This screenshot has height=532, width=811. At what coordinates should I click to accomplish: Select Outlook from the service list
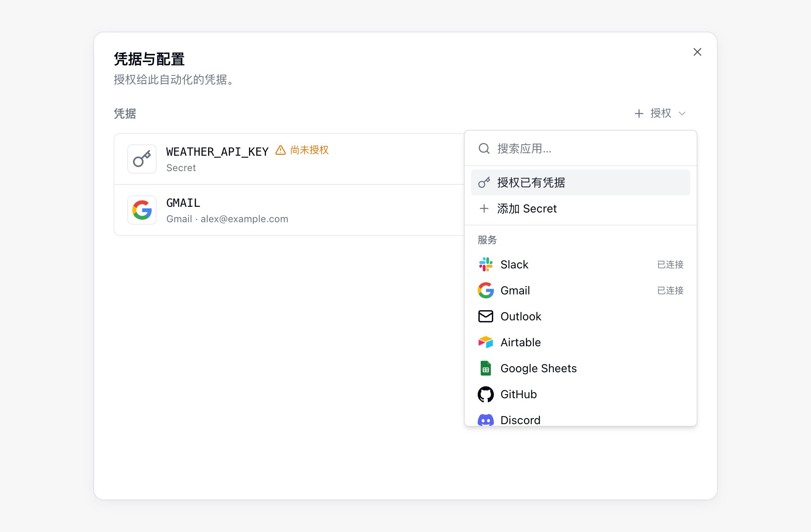pyautogui.click(x=581, y=316)
